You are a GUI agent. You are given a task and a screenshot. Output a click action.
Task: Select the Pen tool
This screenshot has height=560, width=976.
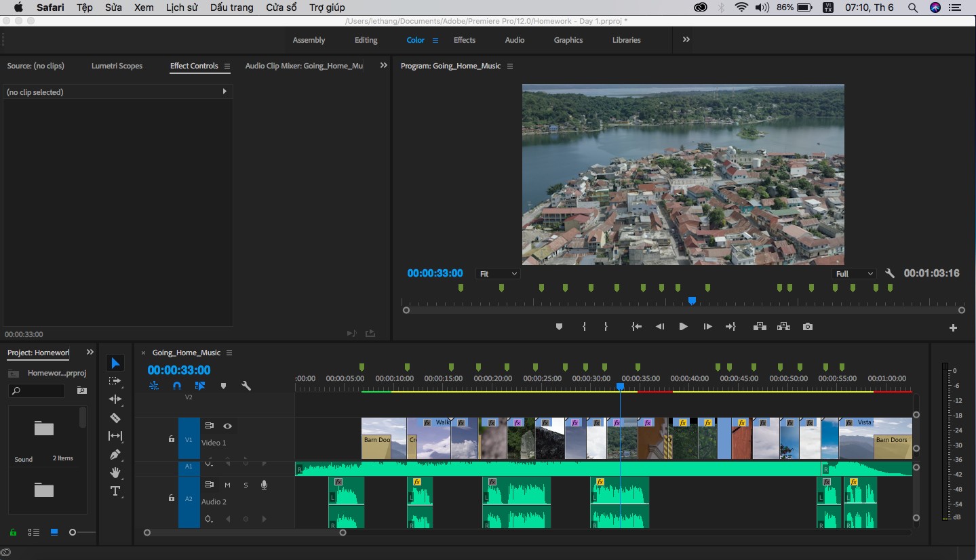[x=115, y=454]
